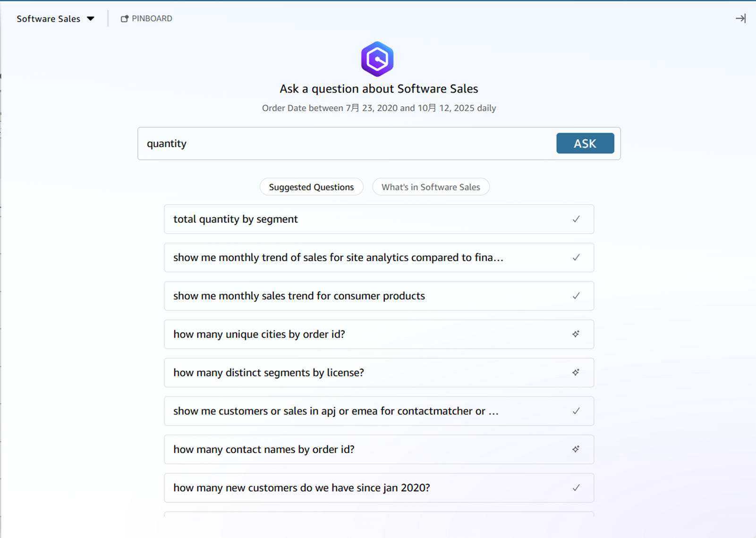
Task: Click the purple Q hexagon logo
Action: click(x=377, y=59)
